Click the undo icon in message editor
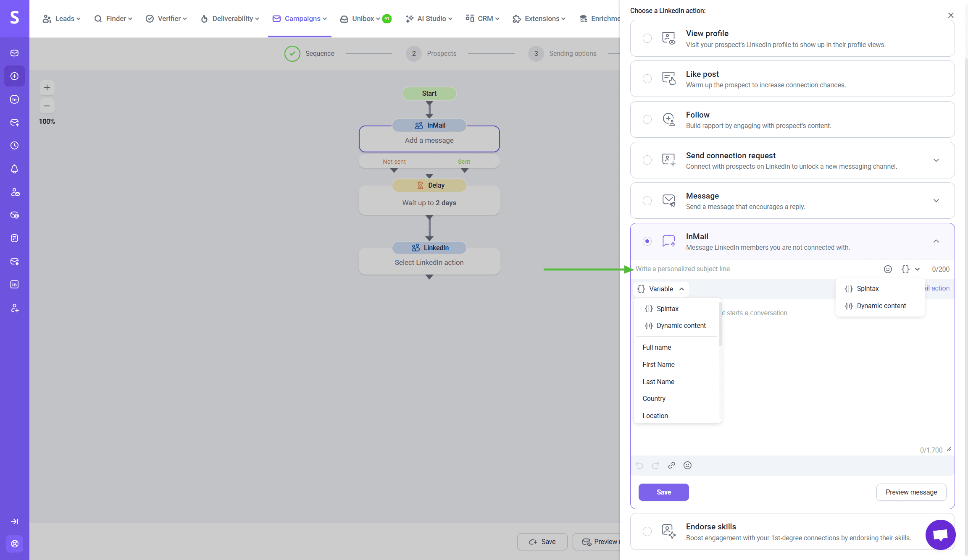968x560 pixels. click(x=639, y=465)
